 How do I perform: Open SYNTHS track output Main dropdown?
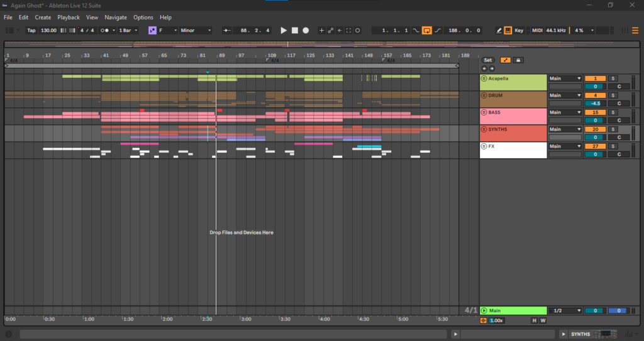[x=565, y=129]
